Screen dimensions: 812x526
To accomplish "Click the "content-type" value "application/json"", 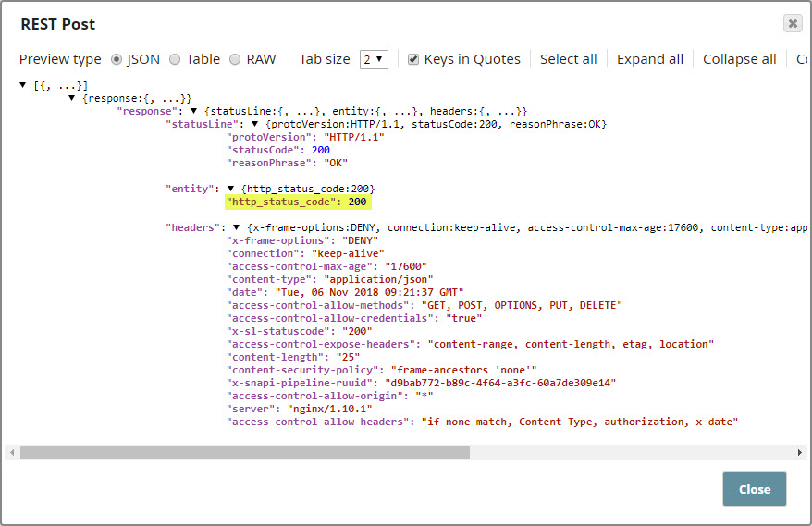I will pos(378,279).
